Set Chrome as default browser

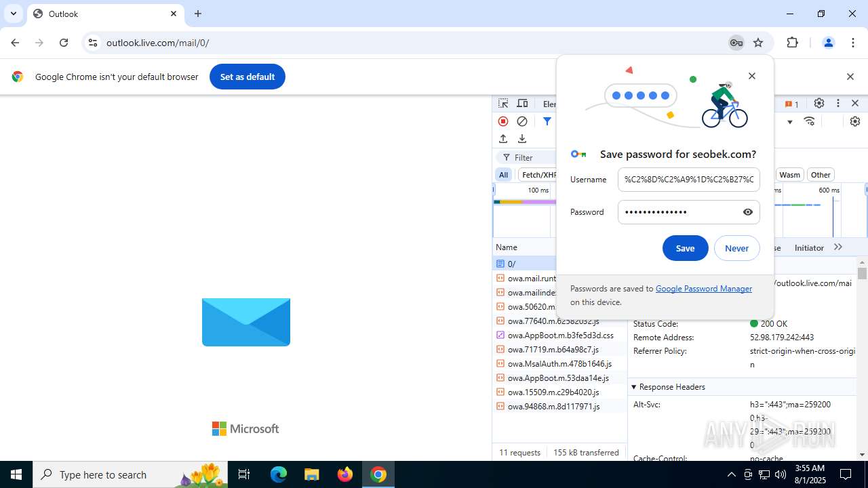[247, 77]
